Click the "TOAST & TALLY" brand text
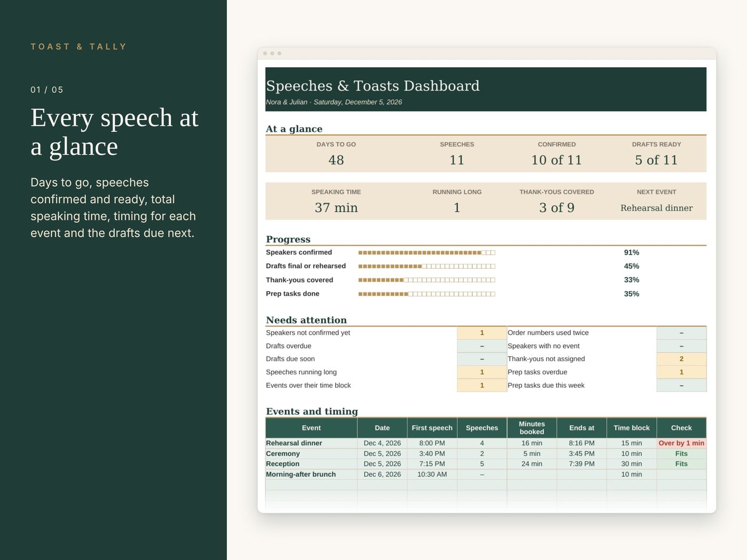The image size is (747, 560). point(78,47)
